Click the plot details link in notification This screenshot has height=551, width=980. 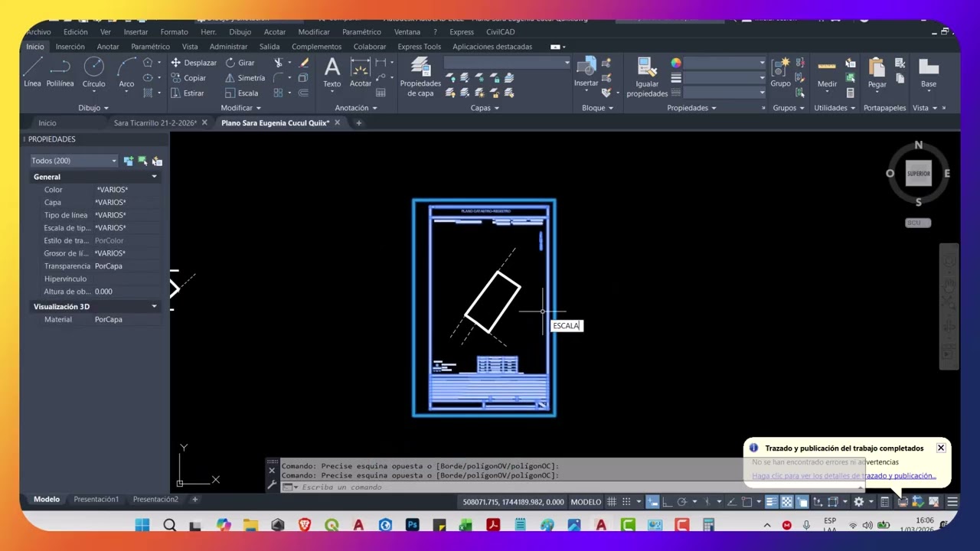[844, 476]
